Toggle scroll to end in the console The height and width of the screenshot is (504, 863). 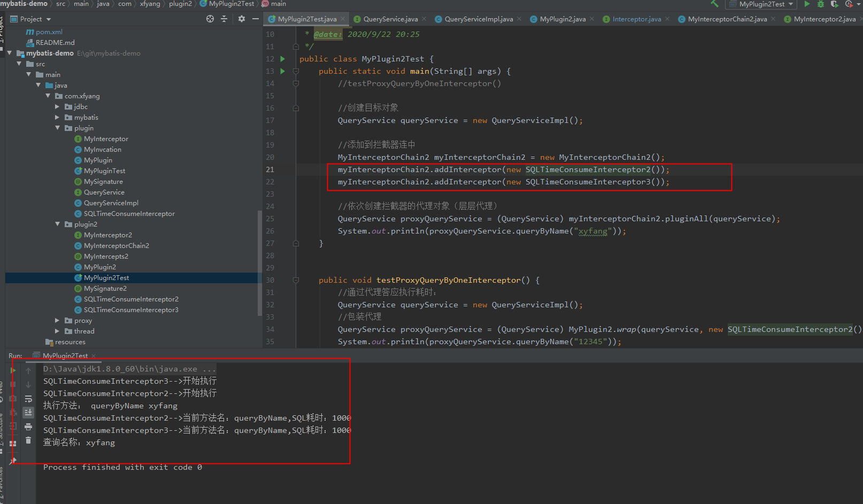click(28, 413)
